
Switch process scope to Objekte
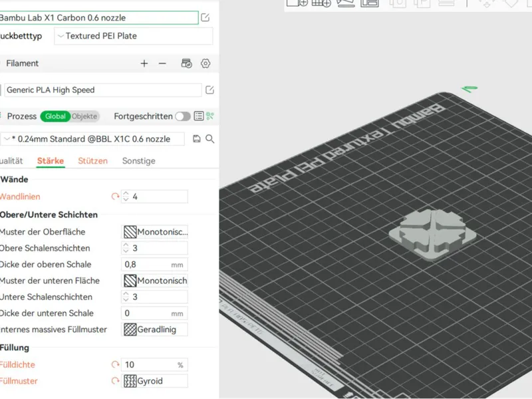pyautogui.click(x=84, y=116)
